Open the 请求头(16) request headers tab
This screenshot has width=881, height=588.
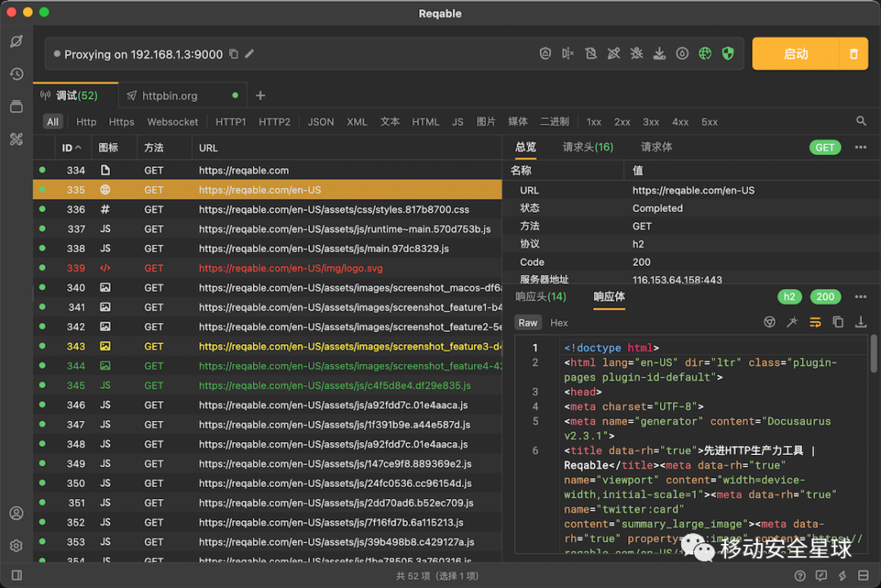(587, 147)
